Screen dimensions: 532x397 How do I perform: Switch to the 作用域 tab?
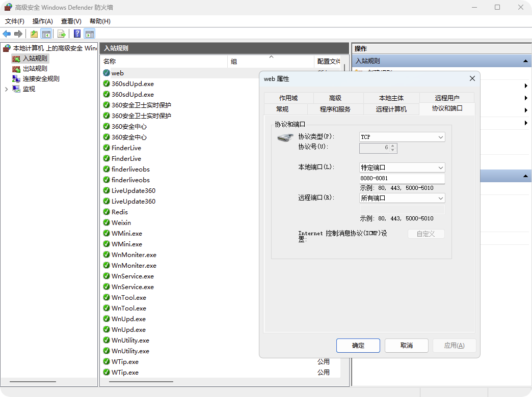tap(288, 98)
